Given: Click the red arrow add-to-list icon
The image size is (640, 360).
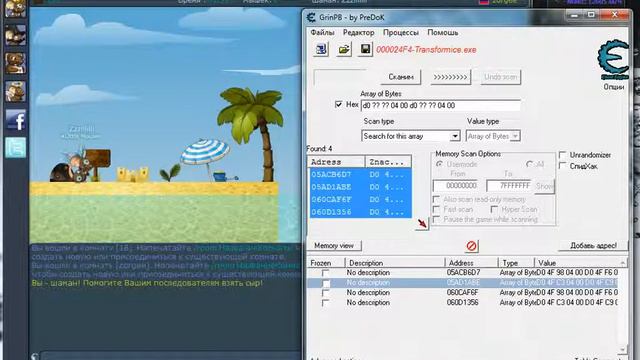Looking at the screenshot, I should point(422,223).
